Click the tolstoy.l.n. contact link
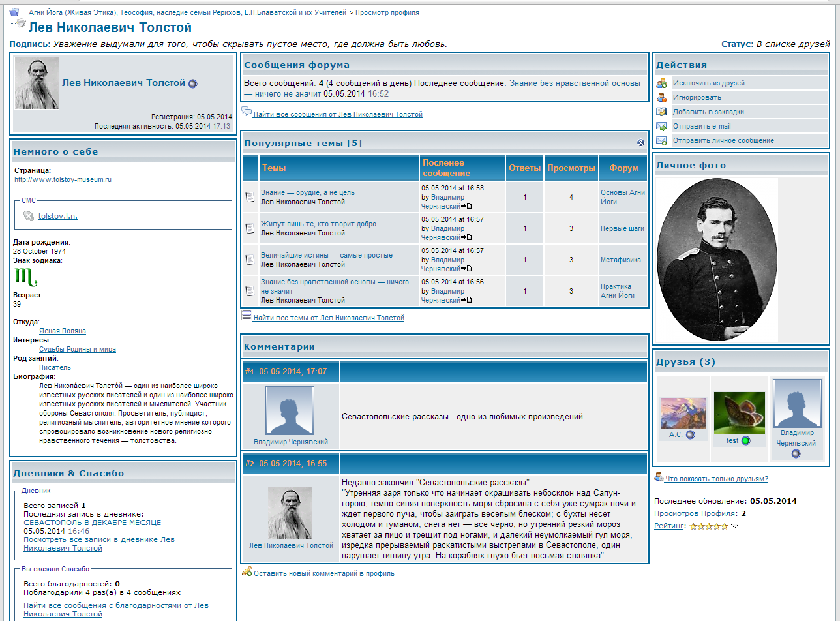The image size is (840, 621). click(58, 216)
